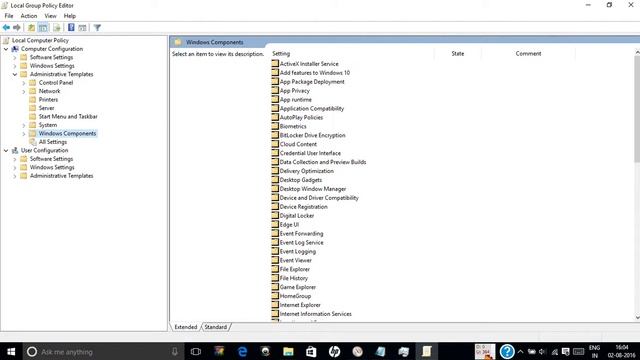
Task: Select the Printers tree item
Action: click(48, 100)
